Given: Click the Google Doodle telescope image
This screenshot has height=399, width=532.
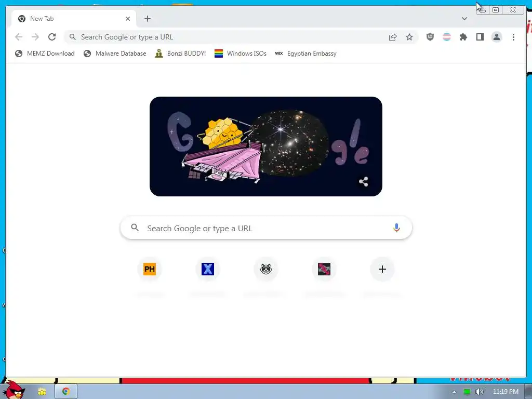Looking at the screenshot, I should [266, 146].
